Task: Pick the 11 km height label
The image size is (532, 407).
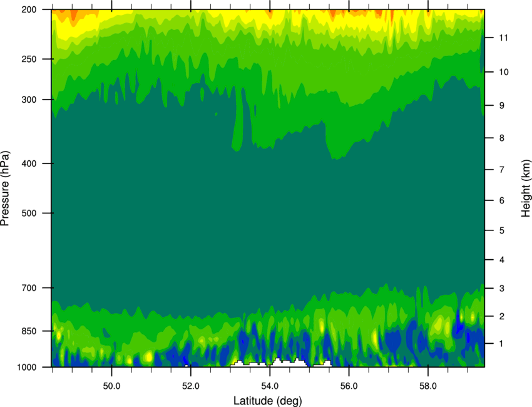Action: (503, 38)
